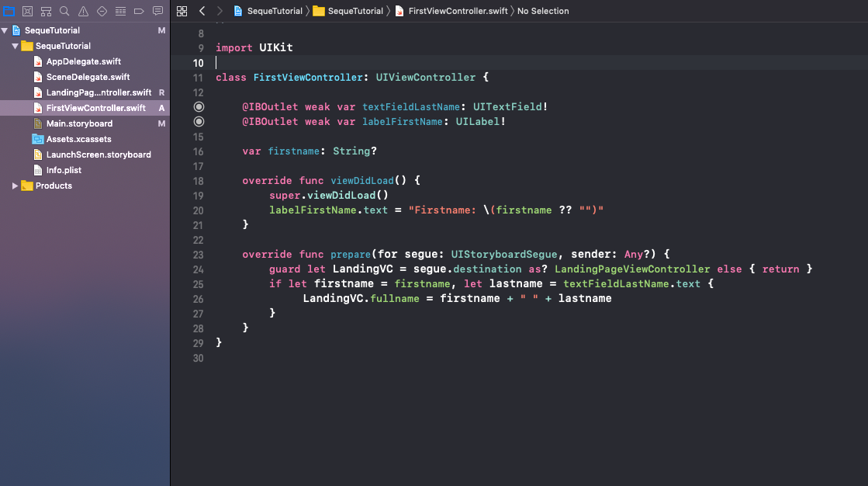Open the related items menu in the jump bar
Screen dimensions: 868x486
(x=182, y=11)
